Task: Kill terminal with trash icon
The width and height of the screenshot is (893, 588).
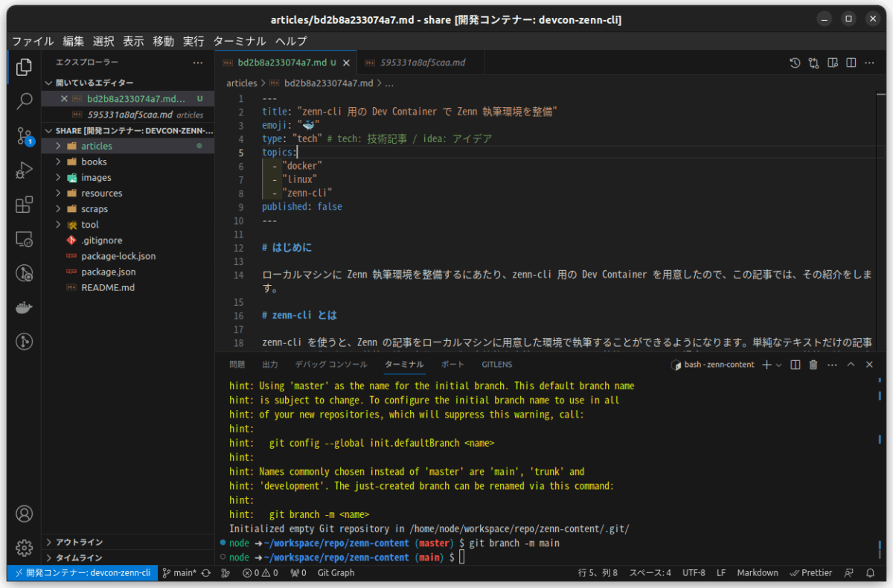Action: pyautogui.click(x=813, y=365)
